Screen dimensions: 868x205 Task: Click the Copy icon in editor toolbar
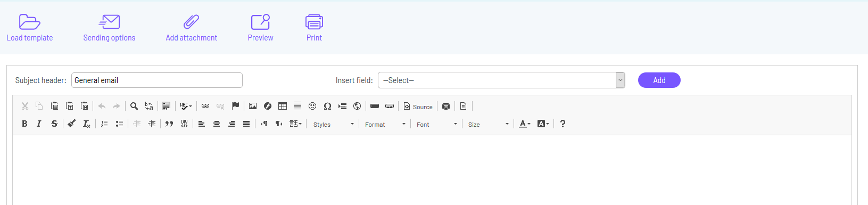39,106
